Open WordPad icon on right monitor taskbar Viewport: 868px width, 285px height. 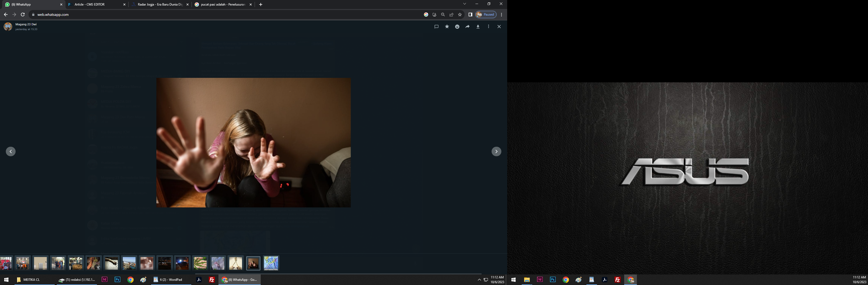tap(592, 280)
